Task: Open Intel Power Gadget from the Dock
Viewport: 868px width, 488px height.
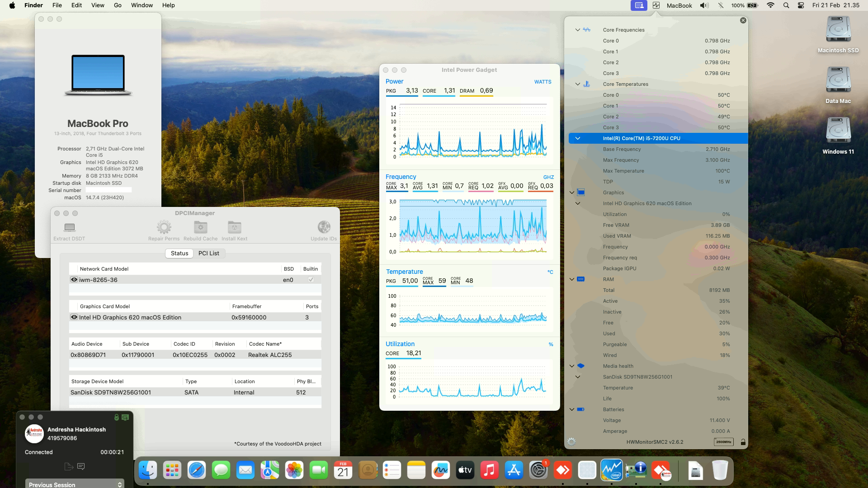Action: pyautogui.click(x=611, y=471)
